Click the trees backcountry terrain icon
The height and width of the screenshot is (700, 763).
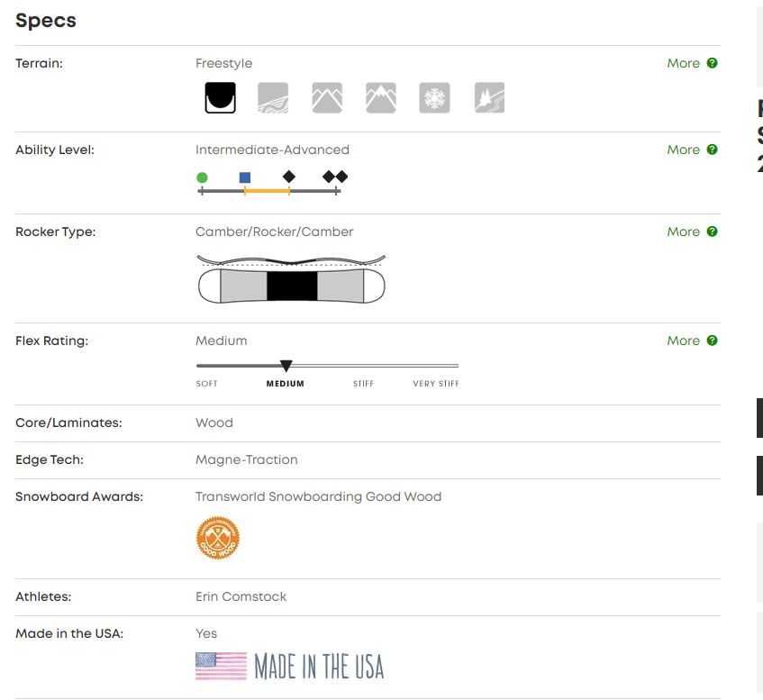pos(489,97)
